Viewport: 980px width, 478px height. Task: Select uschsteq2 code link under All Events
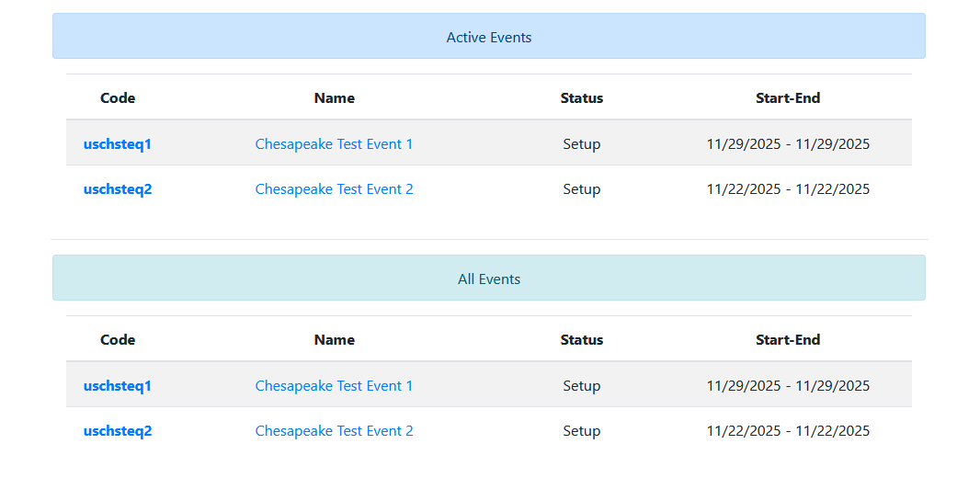118,431
